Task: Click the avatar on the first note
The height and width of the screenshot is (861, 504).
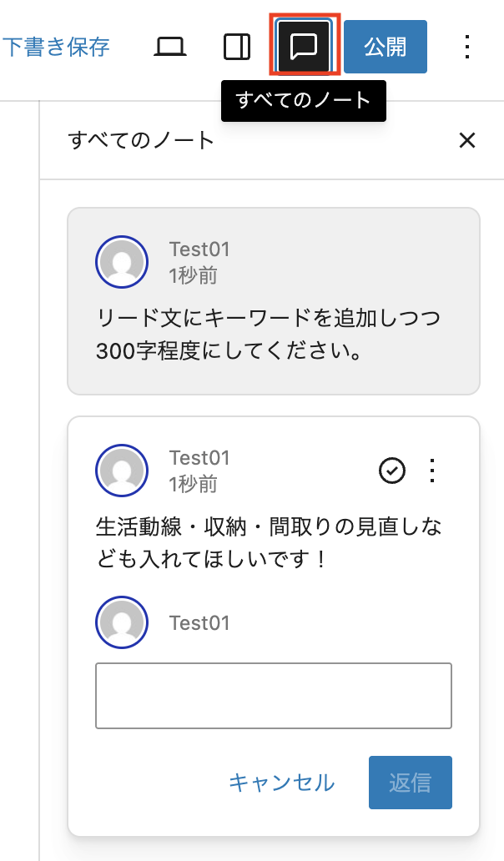Action: (x=122, y=261)
